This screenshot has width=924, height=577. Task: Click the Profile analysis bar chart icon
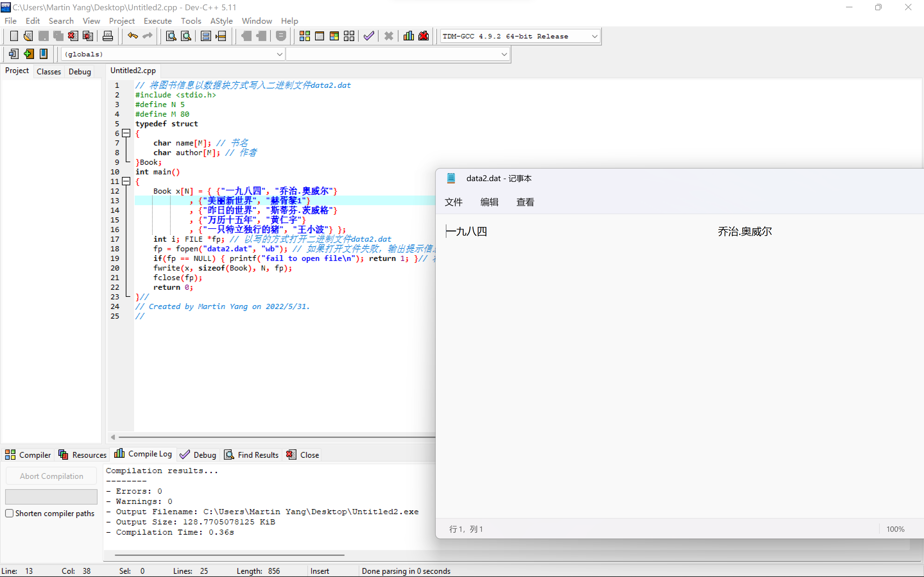408,36
